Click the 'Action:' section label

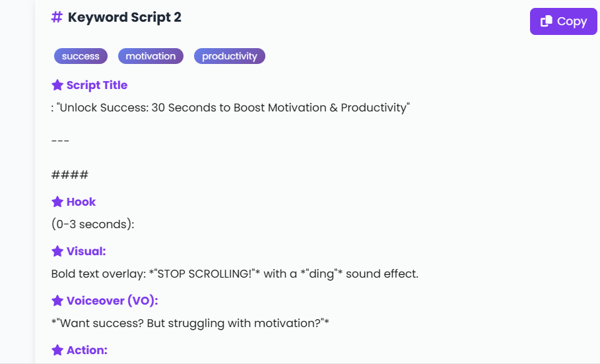tap(87, 350)
